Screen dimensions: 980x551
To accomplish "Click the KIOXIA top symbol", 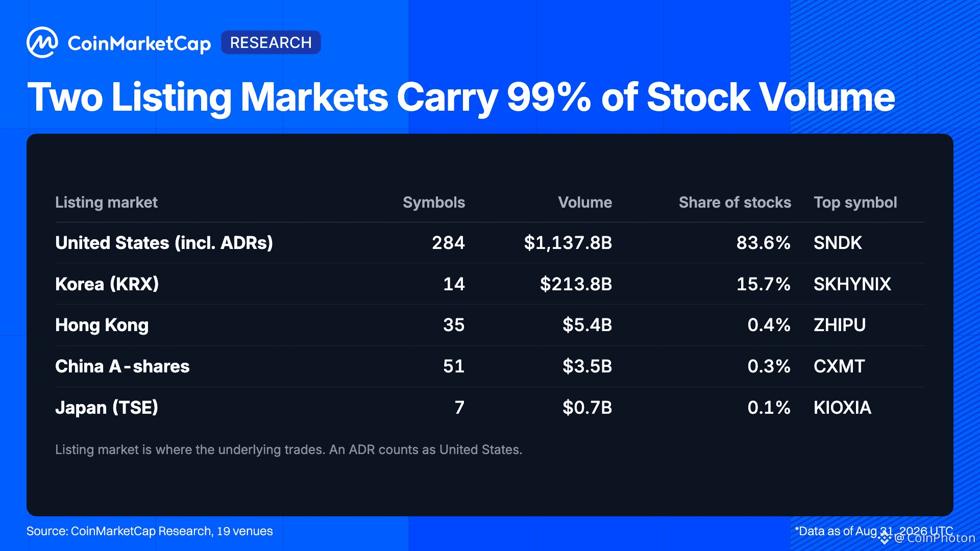I will 843,408.
